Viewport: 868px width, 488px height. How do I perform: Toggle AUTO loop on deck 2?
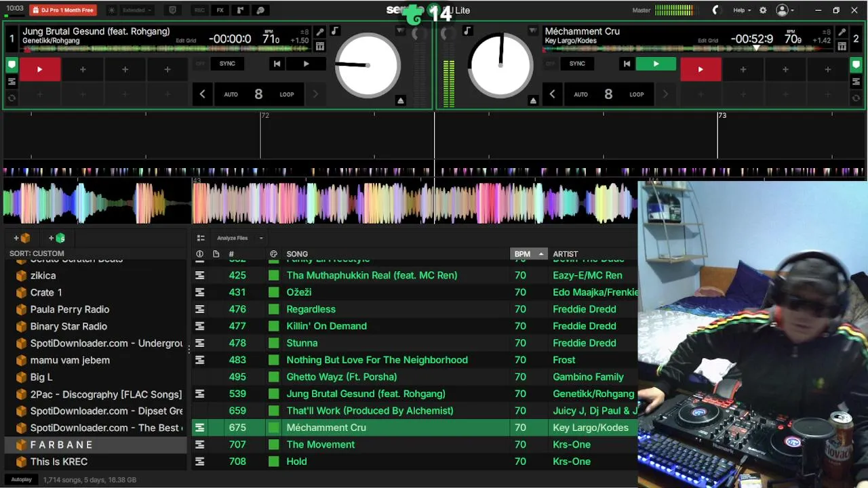pos(581,94)
